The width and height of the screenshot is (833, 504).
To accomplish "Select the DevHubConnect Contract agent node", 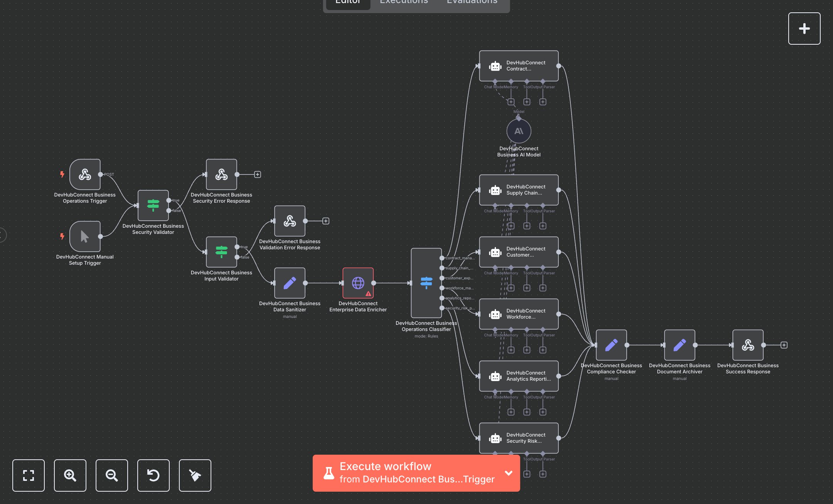I will (519, 66).
